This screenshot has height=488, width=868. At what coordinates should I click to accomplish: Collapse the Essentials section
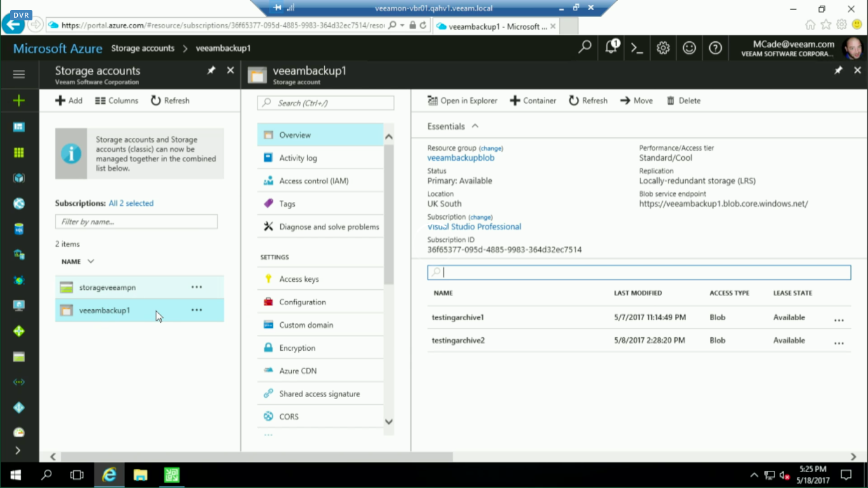[475, 126]
